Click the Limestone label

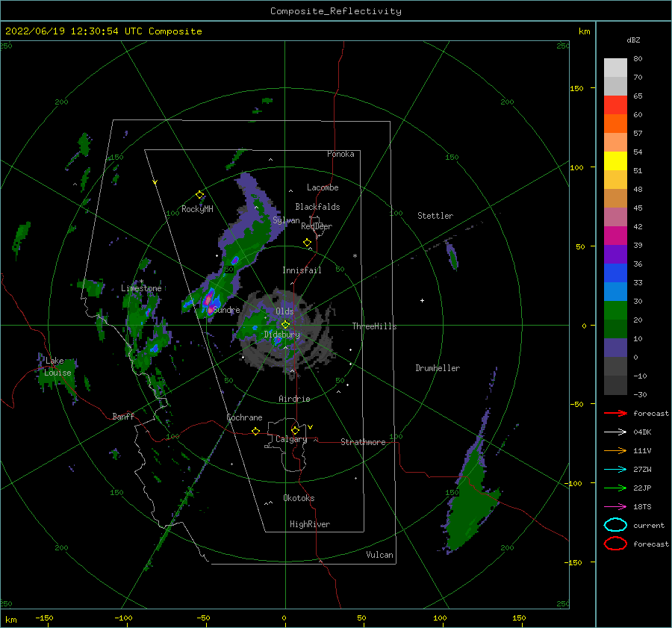tap(141, 288)
